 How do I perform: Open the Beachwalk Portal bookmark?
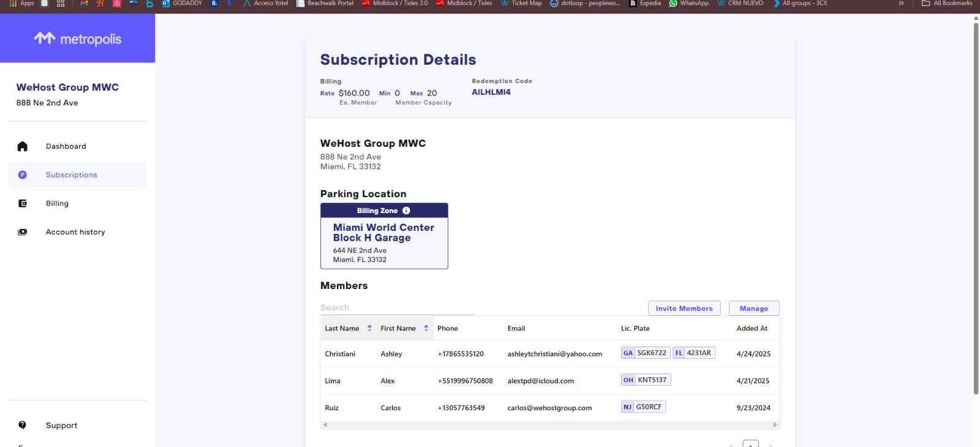pyautogui.click(x=325, y=3)
